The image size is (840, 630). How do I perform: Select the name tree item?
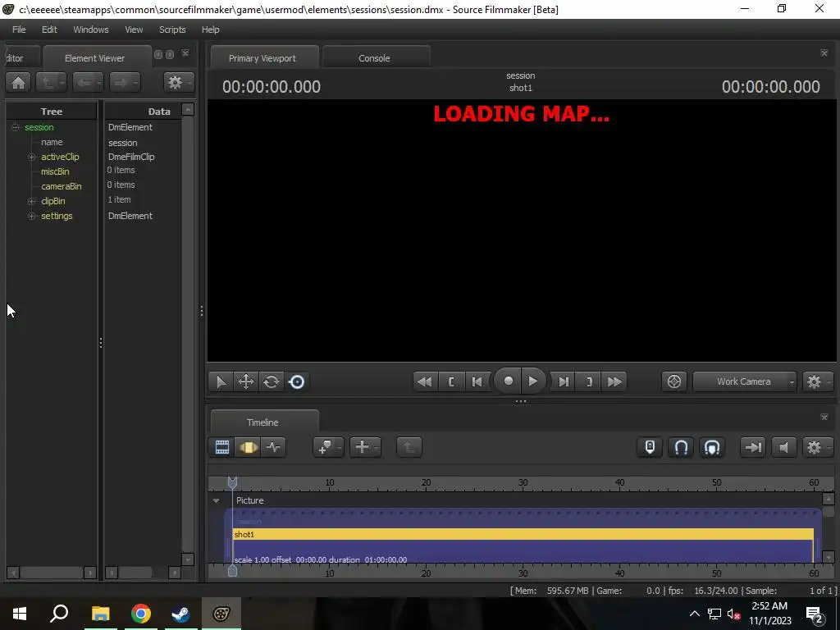[52, 143]
